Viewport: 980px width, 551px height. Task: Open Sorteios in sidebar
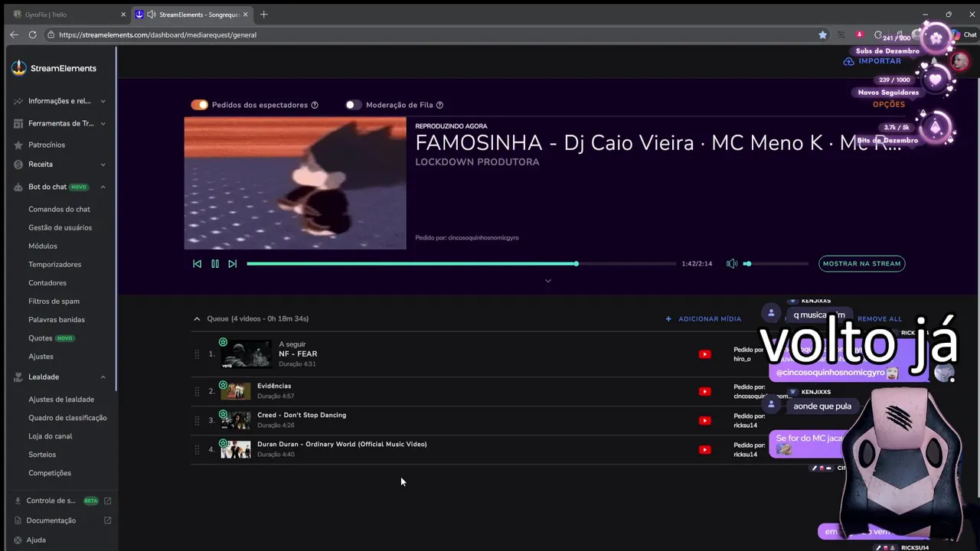click(42, 455)
